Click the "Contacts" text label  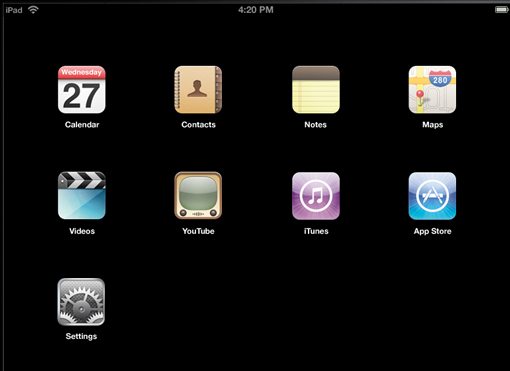pyautogui.click(x=198, y=125)
